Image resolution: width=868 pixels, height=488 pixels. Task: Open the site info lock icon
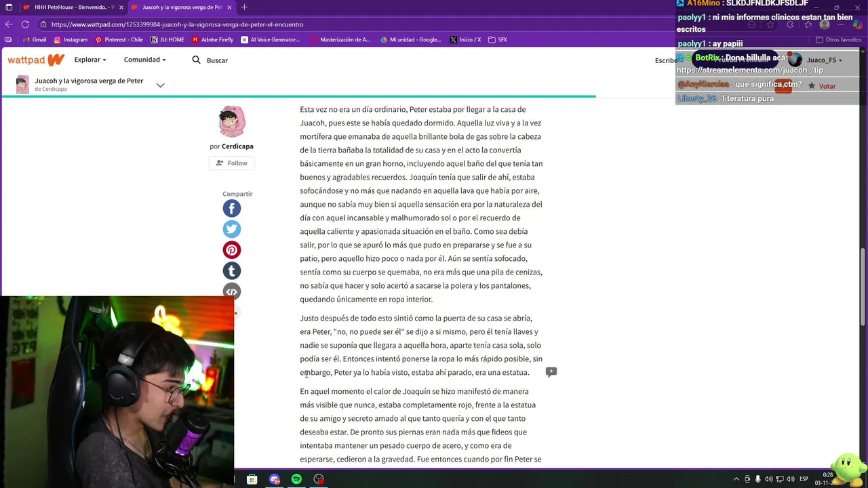coord(43,24)
